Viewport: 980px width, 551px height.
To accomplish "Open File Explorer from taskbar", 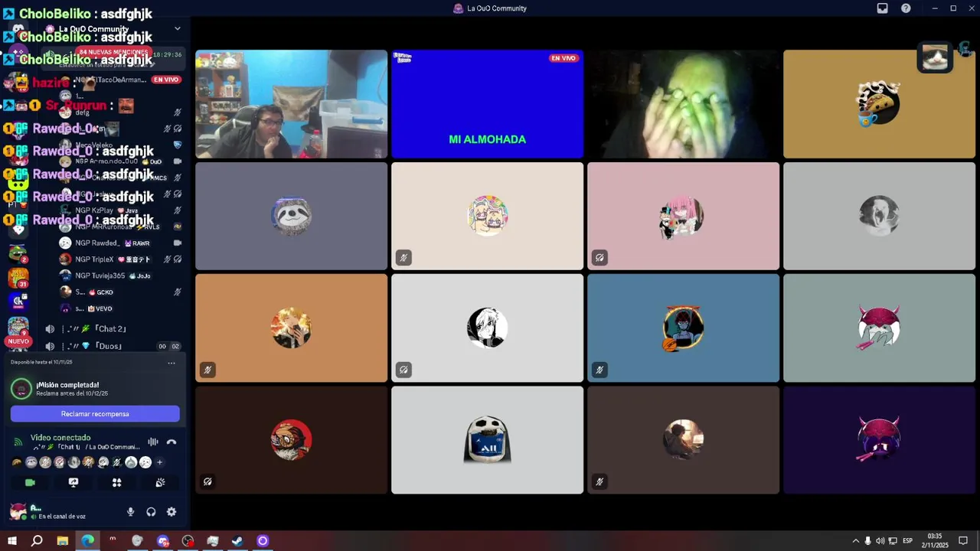I will (63, 541).
